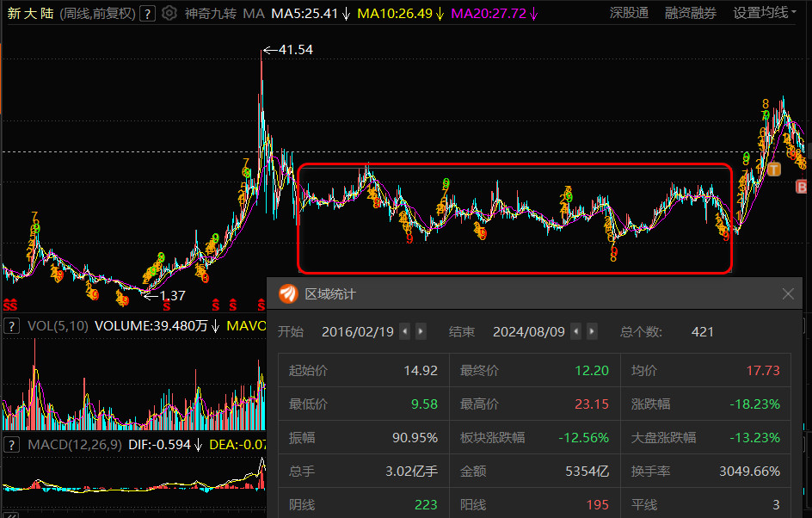Click the 最终价 value 12.20
Screen dimensions: 812x518
coord(592,370)
